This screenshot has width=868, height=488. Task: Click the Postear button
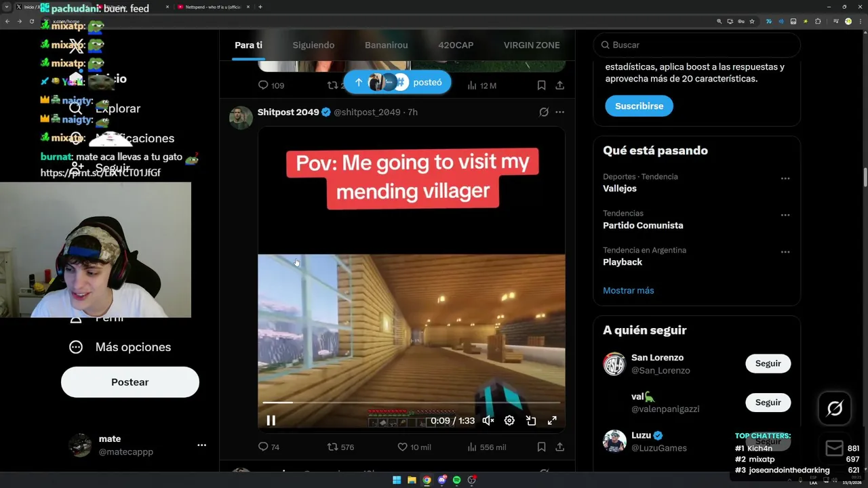[130, 382]
